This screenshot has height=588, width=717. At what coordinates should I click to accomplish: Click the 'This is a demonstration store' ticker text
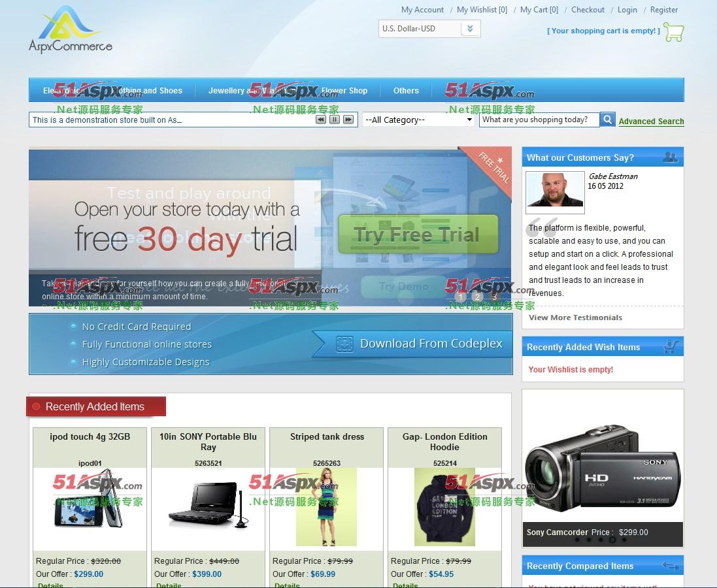pos(107,120)
